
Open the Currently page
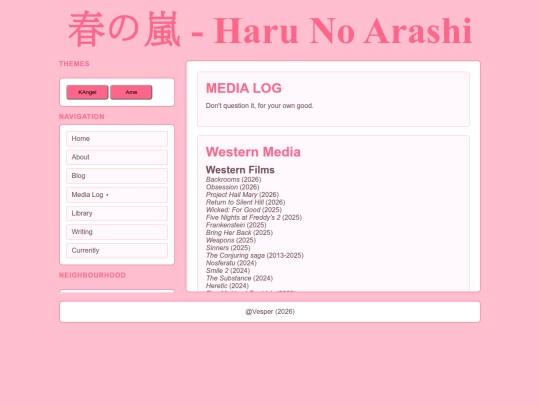pyautogui.click(x=117, y=251)
